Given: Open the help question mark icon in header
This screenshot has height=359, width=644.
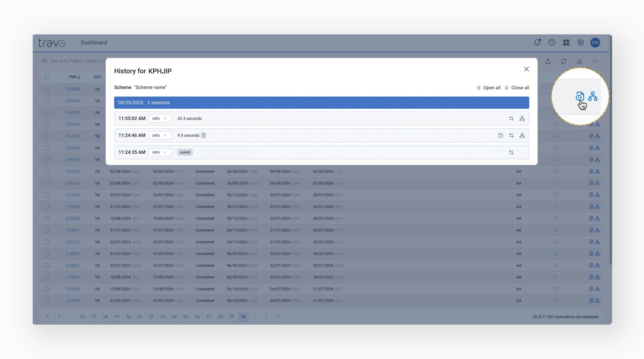Looking at the screenshot, I should [x=551, y=42].
